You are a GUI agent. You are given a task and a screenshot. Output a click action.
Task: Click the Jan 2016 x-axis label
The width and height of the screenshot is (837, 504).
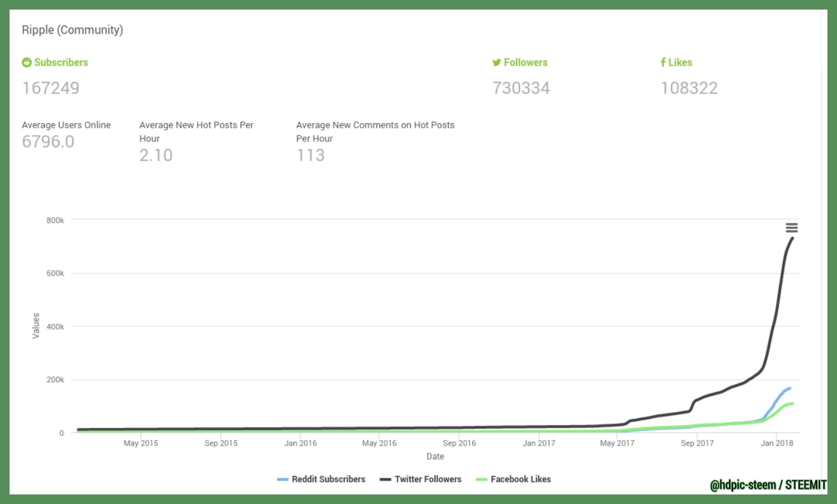pyautogui.click(x=301, y=443)
